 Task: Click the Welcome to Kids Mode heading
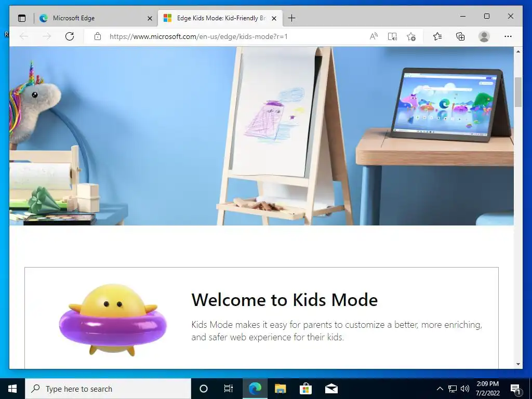tap(284, 300)
